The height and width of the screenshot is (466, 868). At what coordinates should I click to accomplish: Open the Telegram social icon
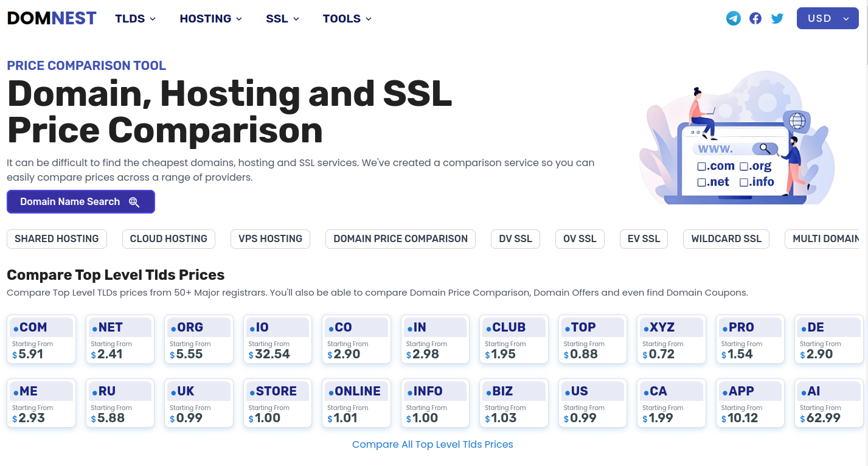(x=734, y=18)
